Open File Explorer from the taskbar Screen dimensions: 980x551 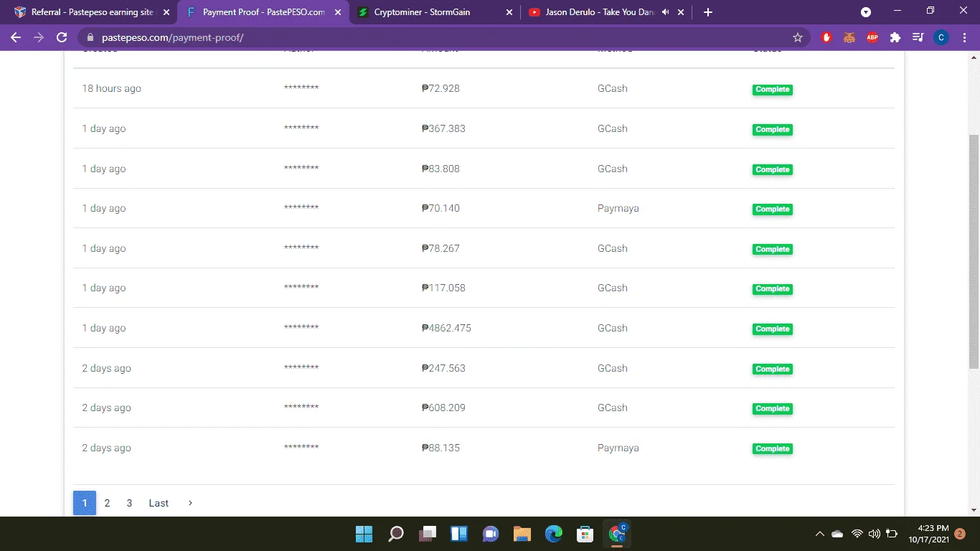pos(522,534)
